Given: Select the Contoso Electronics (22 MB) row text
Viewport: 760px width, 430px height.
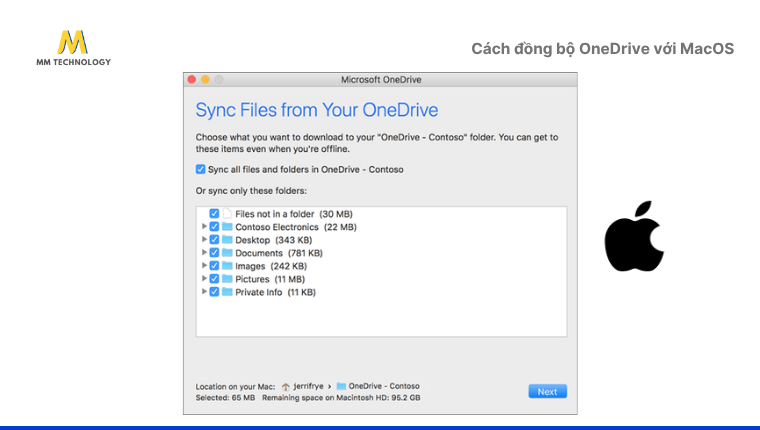Looking at the screenshot, I should point(296,227).
